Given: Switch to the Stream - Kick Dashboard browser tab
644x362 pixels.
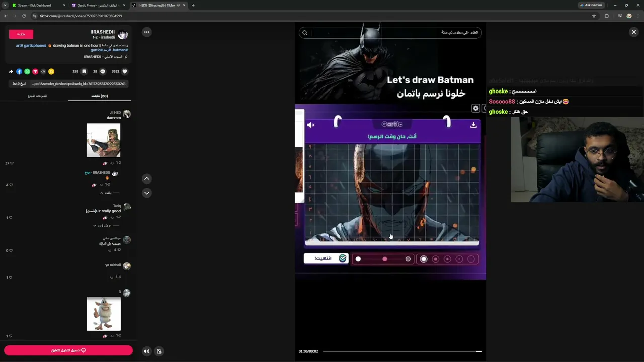Looking at the screenshot, I should point(39,5).
